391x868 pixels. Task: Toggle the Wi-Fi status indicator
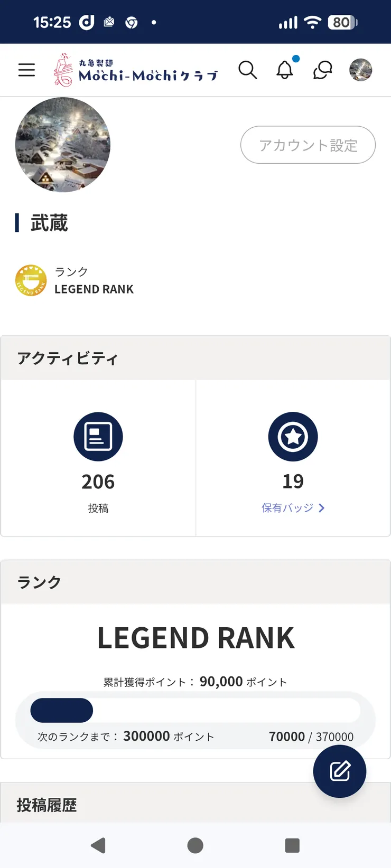click(x=313, y=22)
